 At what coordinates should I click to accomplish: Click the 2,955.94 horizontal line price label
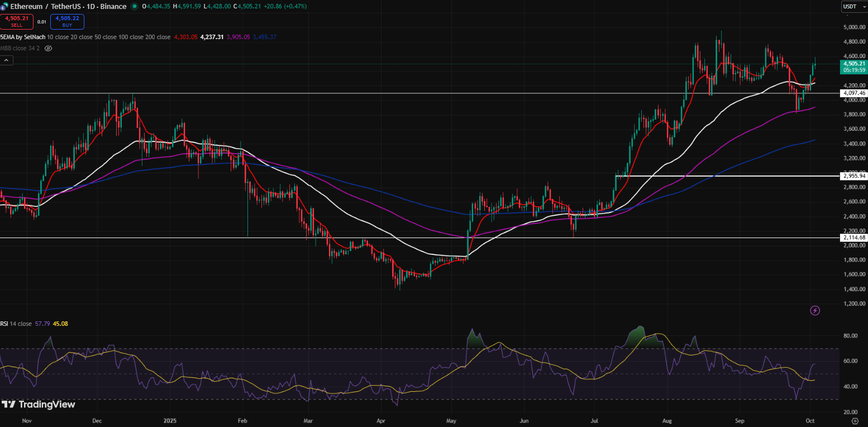point(855,176)
